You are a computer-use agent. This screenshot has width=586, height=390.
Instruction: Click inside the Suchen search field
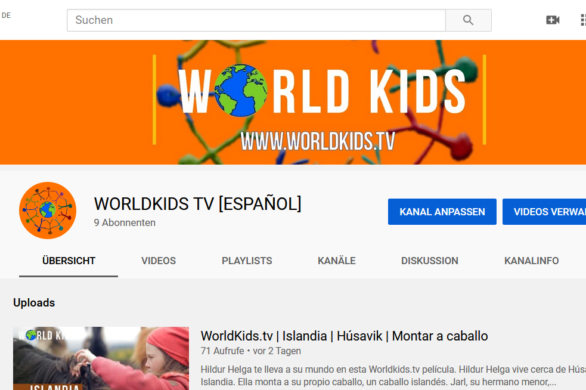256,20
